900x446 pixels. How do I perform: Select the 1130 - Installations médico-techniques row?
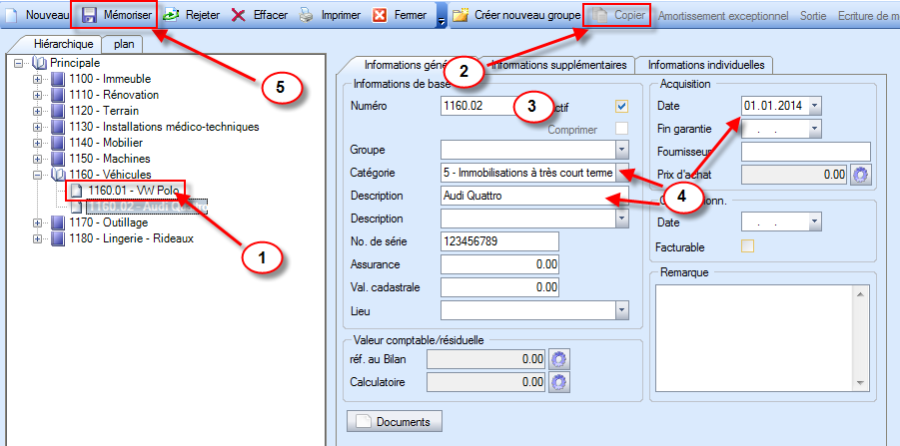click(164, 126)
